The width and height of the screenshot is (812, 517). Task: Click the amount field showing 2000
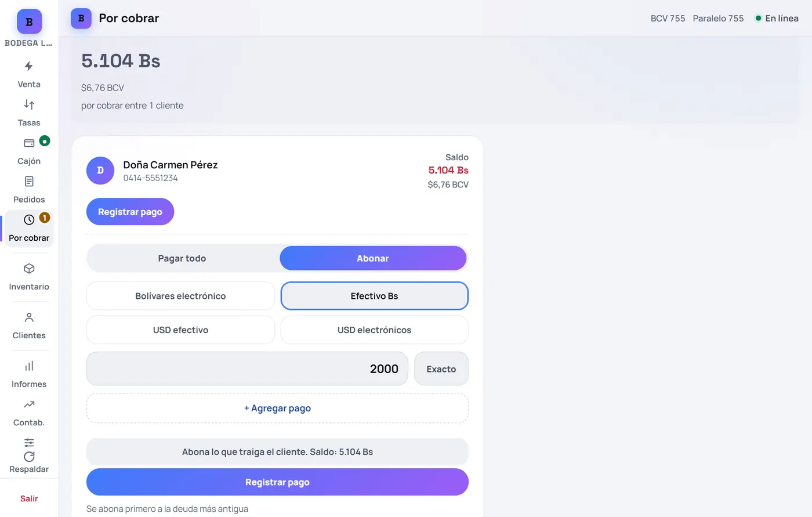click(x=247, y=369)
